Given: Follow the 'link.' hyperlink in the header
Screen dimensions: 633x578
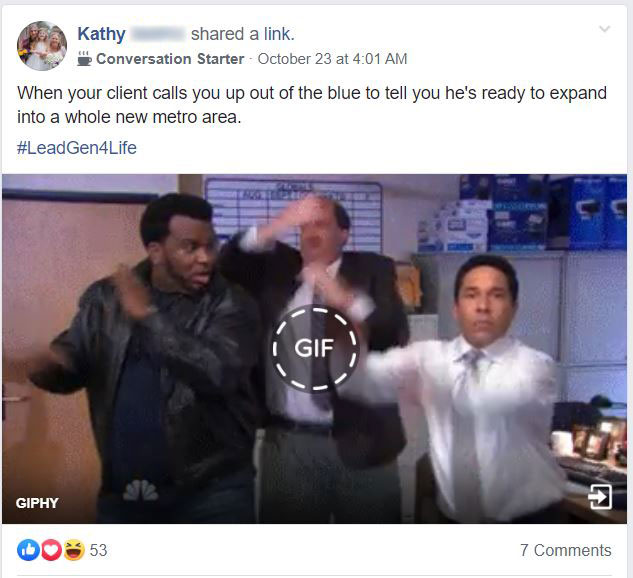Looking at the screenshot, I should (279, 34).
